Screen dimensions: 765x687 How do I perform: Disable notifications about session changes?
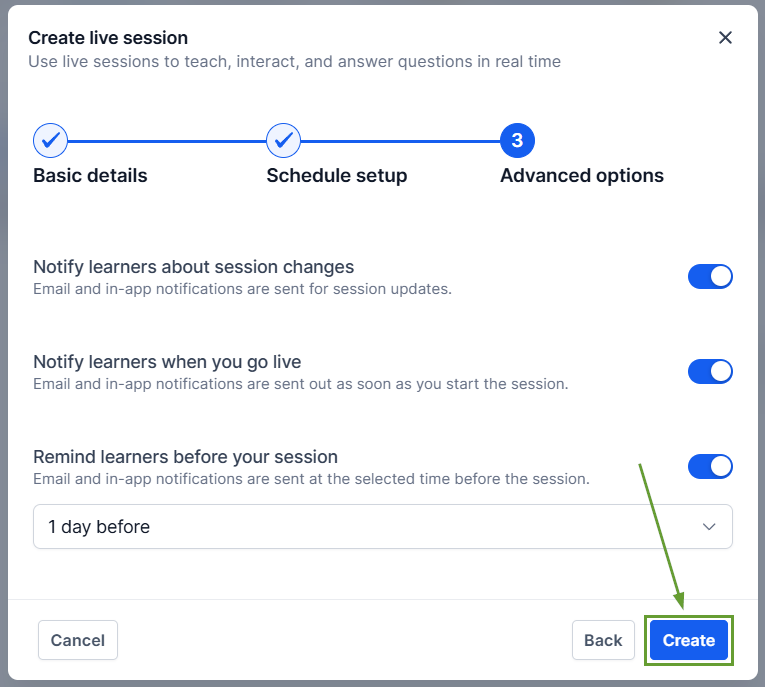coord(710,277)
